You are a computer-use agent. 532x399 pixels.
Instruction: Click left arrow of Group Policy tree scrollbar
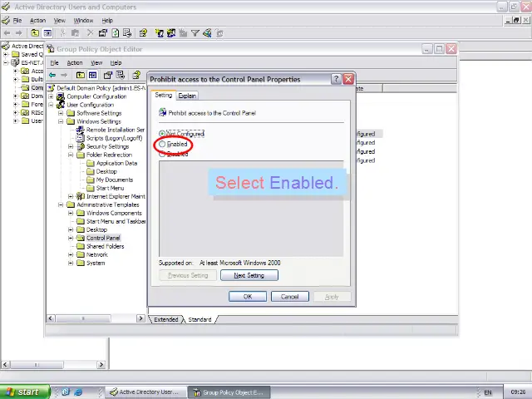pos(51,318)
